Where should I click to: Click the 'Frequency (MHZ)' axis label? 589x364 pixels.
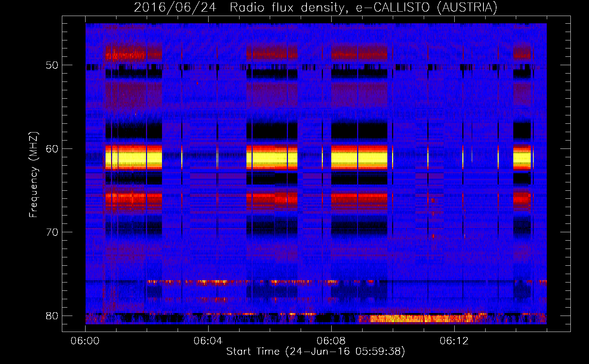(x=33, y=175)
